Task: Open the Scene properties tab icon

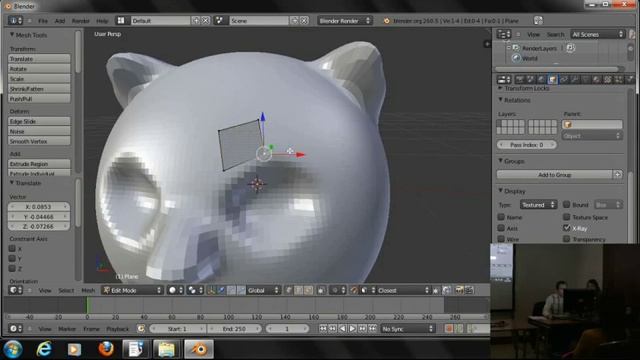Action: [x=531, y=79]
